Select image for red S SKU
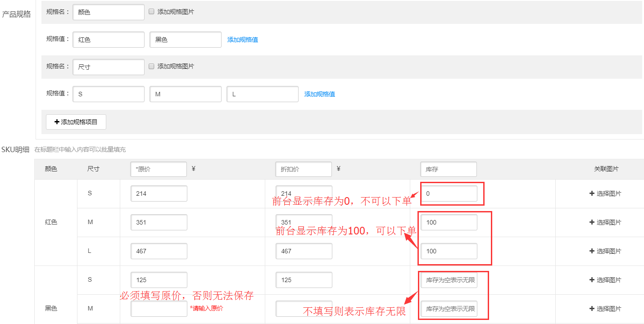Screen dimensions: 644x324 (x=605, y=193)
